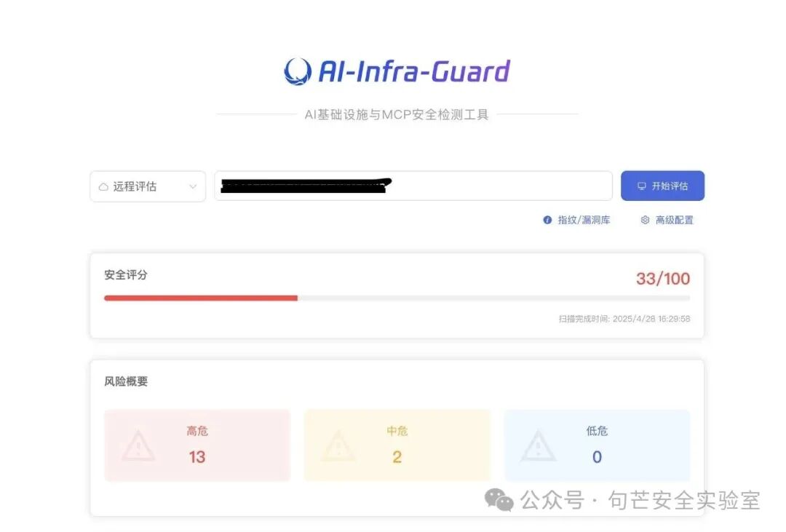The height and width of the screenshot is (532, 786).
Task: Select the 中危 risk card showing 2
Action: (x=397, y=445)
